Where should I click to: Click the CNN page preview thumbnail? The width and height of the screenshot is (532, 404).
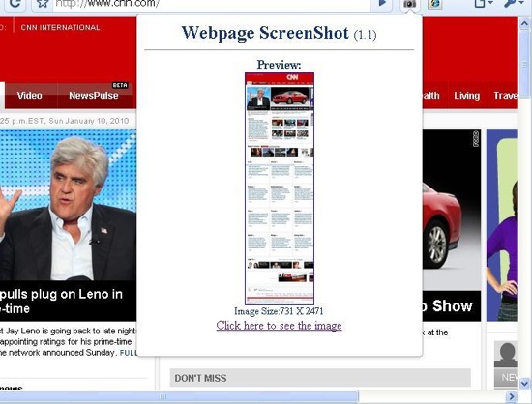280,188
